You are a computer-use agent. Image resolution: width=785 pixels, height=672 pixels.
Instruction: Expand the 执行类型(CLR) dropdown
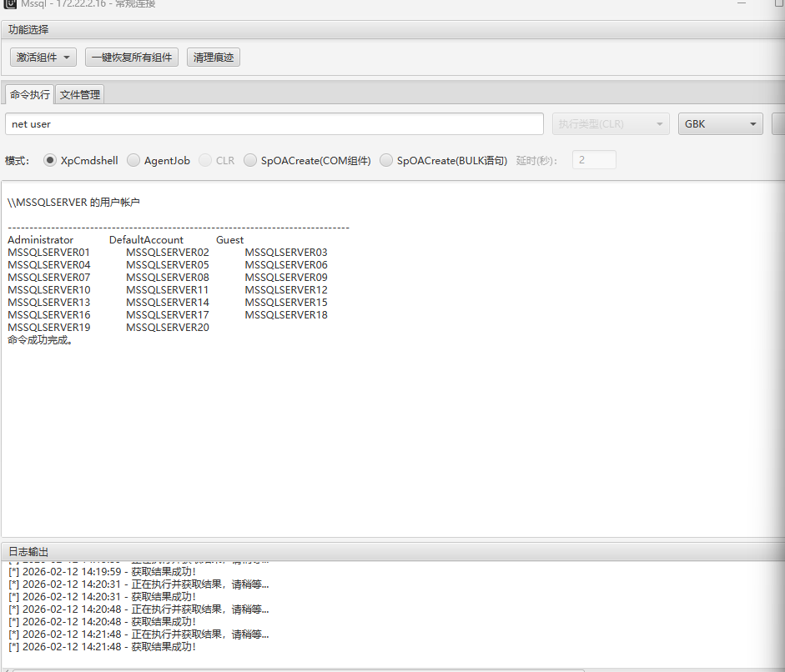pyautogui.click(x=611, y=123)
